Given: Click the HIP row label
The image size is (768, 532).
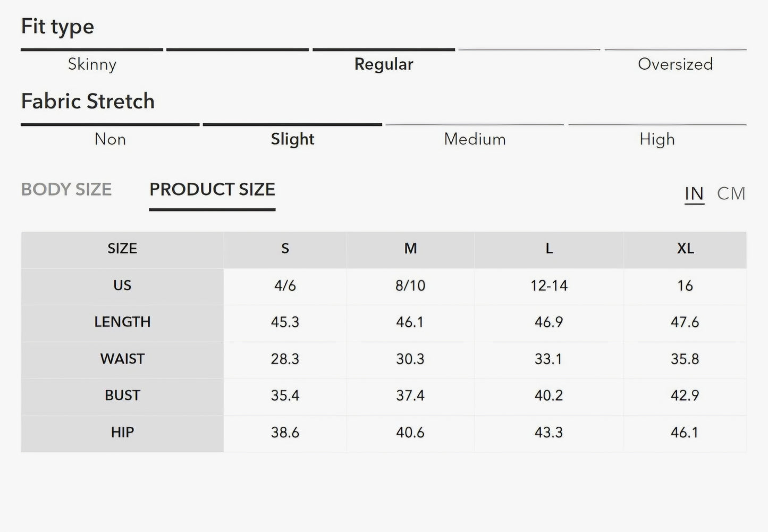Looking at the screenshot, I should 122,433.
